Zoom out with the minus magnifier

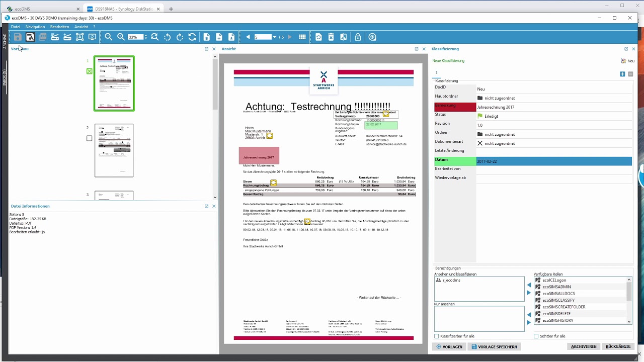pyautogui.click(x=109, y=37)
